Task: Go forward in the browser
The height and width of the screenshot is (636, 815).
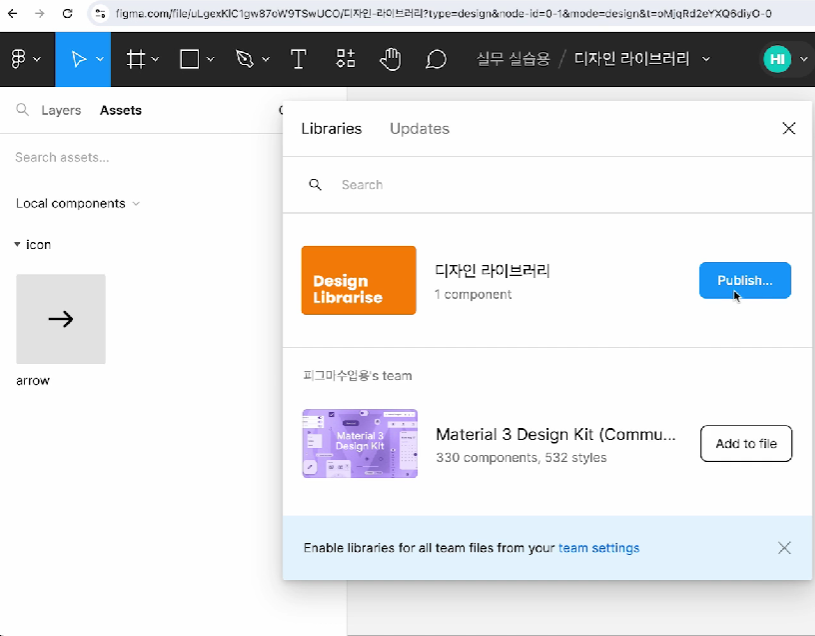Action: pos(40,14)
